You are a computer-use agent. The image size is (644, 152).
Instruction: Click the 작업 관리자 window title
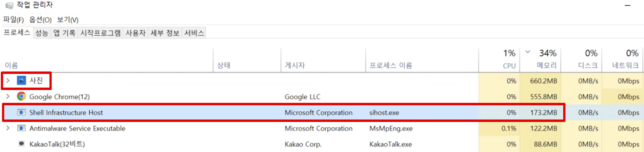point(35,5)
